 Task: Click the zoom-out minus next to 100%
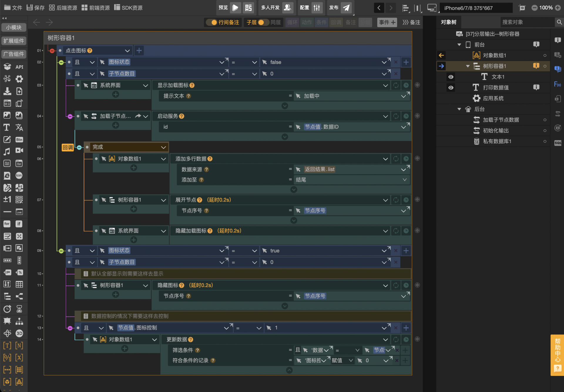(535, 8)
